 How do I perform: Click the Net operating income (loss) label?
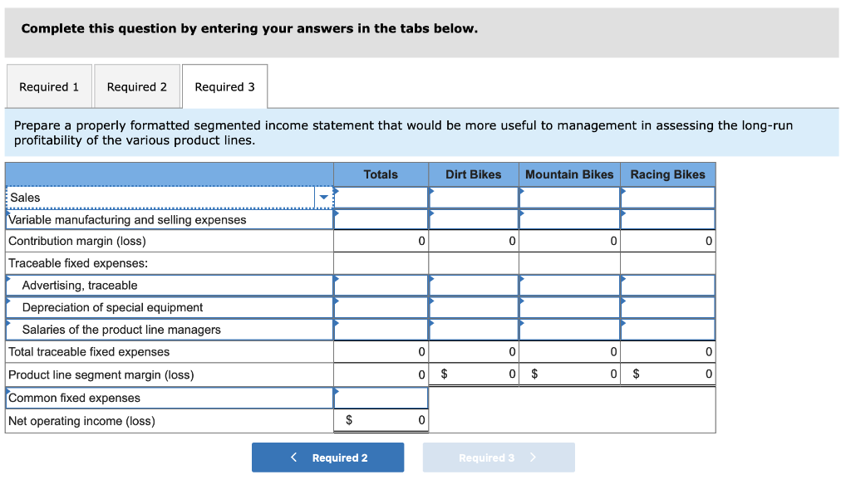pos(81,421)
